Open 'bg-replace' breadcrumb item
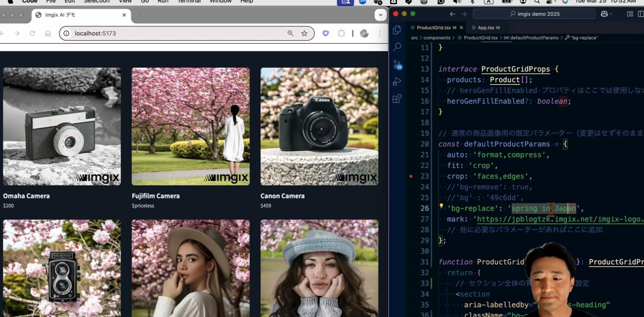This screenshot has width=644, height=317. point(584,38)
